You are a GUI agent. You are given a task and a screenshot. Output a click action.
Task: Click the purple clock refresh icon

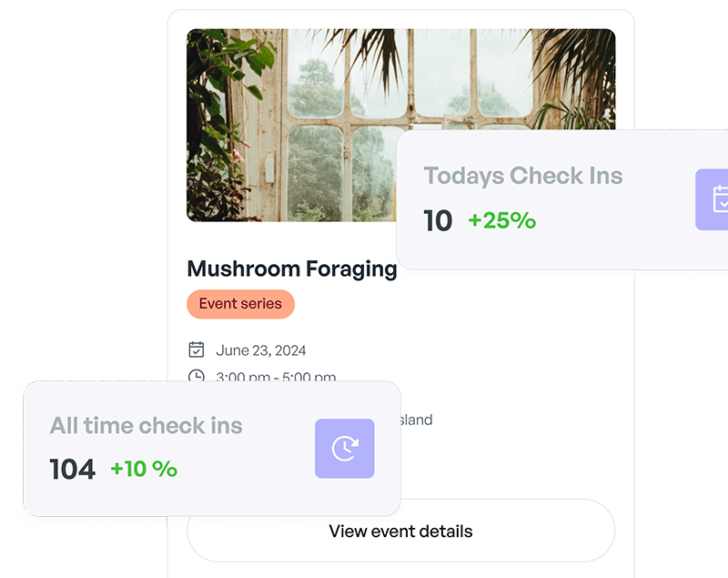point(345,449)
